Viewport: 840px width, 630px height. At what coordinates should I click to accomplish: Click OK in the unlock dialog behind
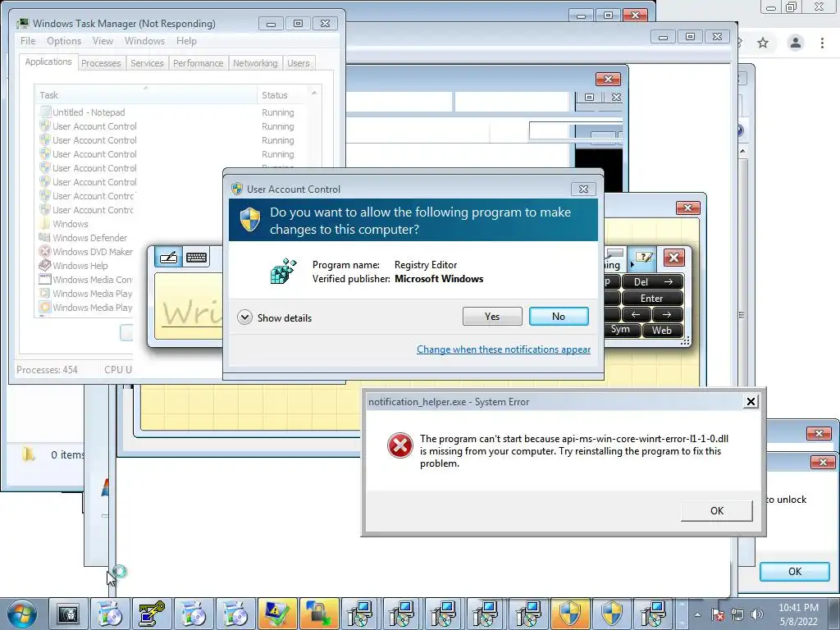(795, 572)
